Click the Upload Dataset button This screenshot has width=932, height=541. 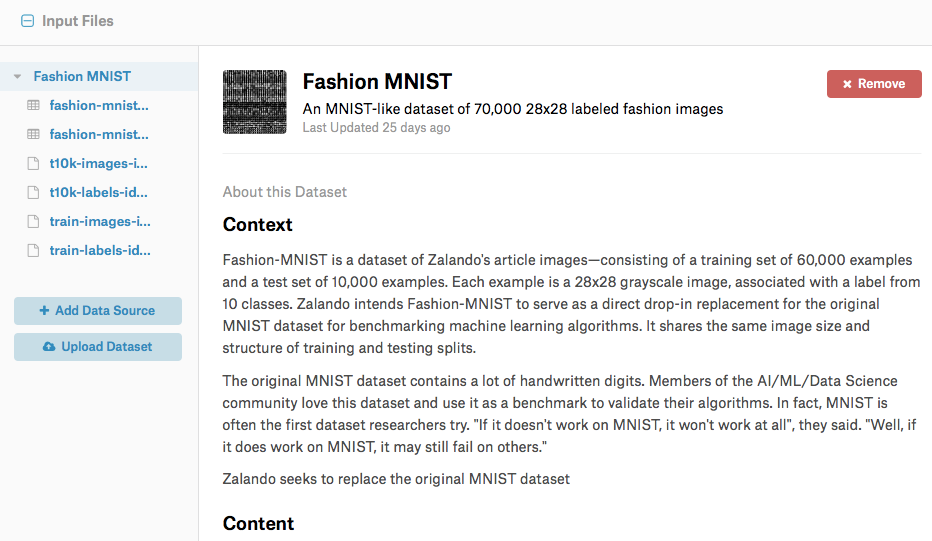(98, 347)
